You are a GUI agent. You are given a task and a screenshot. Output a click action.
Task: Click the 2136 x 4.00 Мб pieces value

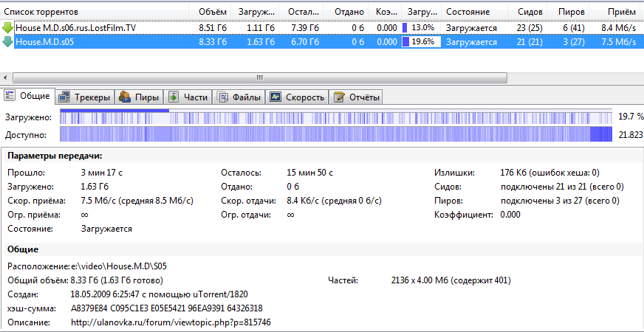451,280
